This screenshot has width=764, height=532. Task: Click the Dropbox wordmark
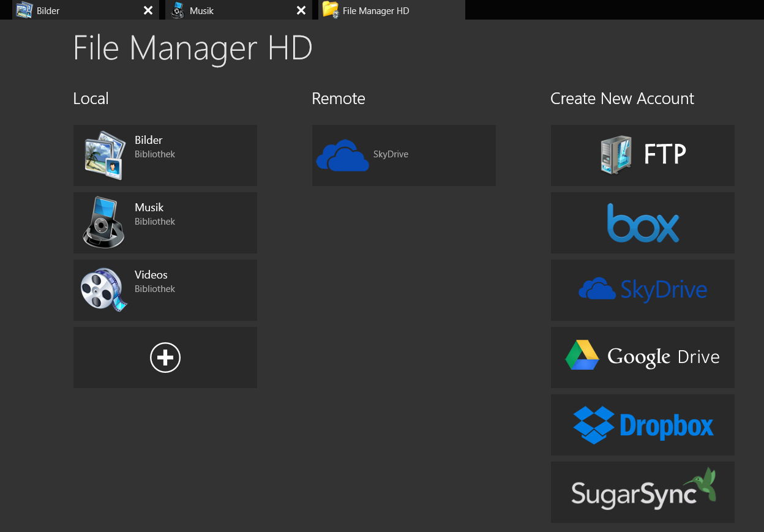pyautogui.click(x=667, y=425)
